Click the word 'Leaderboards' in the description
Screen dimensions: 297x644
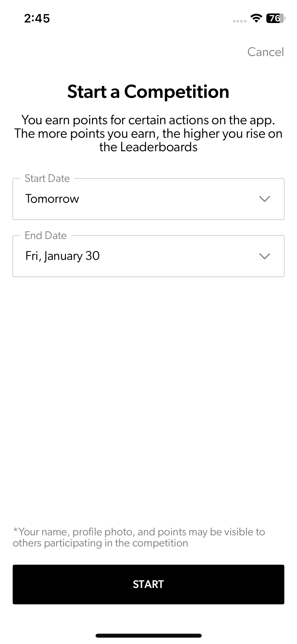tap(159, 147)
